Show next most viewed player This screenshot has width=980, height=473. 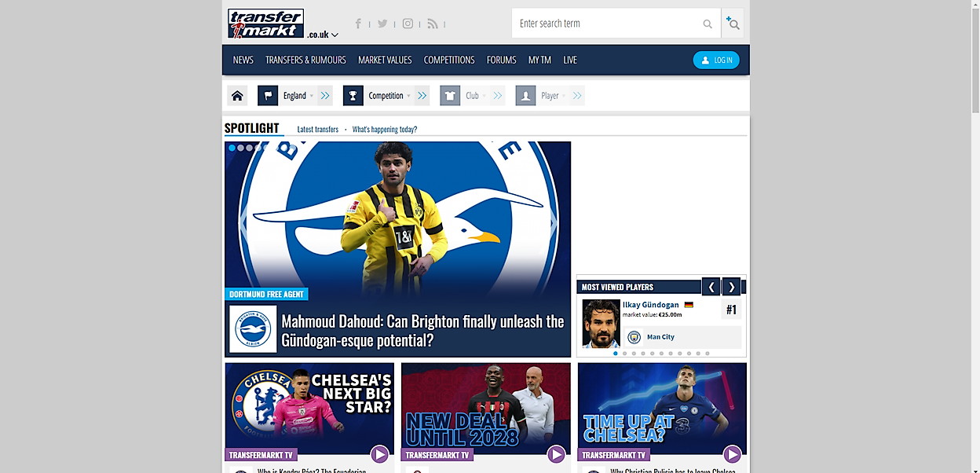pyautogui.click(x=731, y=287)
